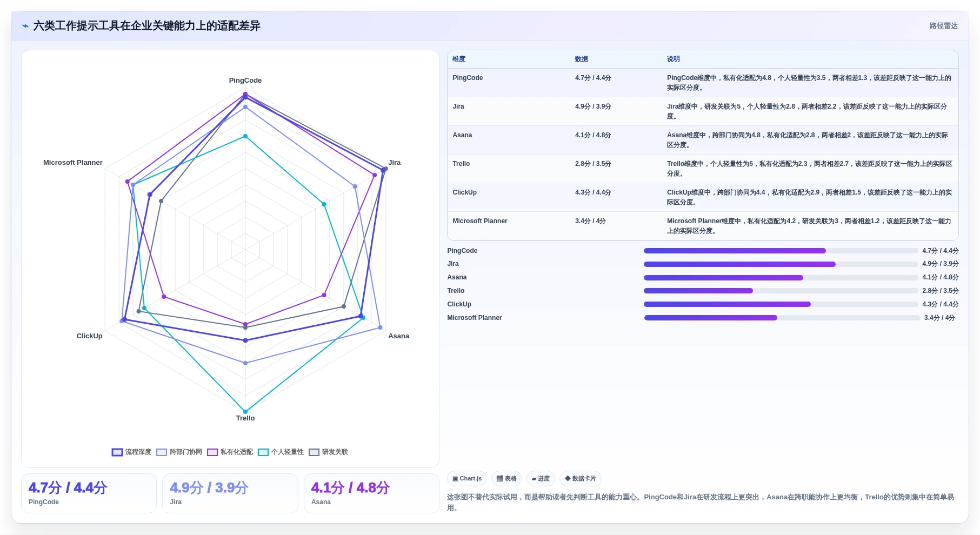Click the 路径雷达 label in the header
The image size is (980, 535).
click(943, 26)
